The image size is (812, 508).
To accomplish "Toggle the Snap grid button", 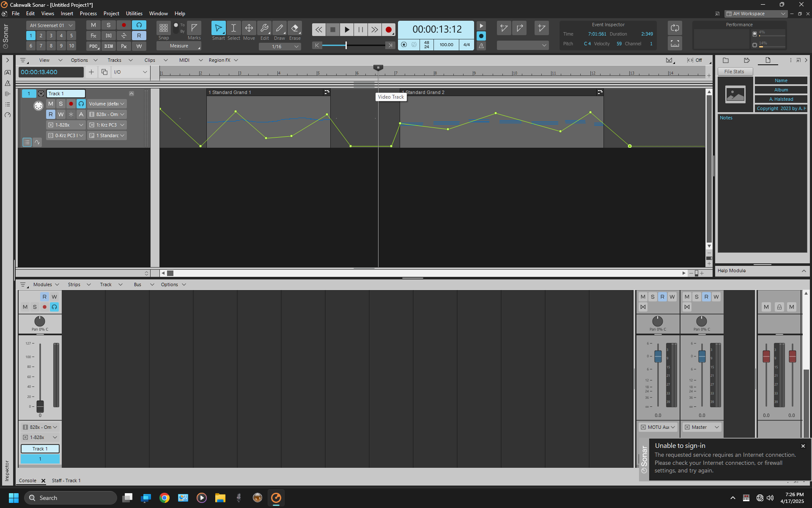I will [x=164, y=28].
